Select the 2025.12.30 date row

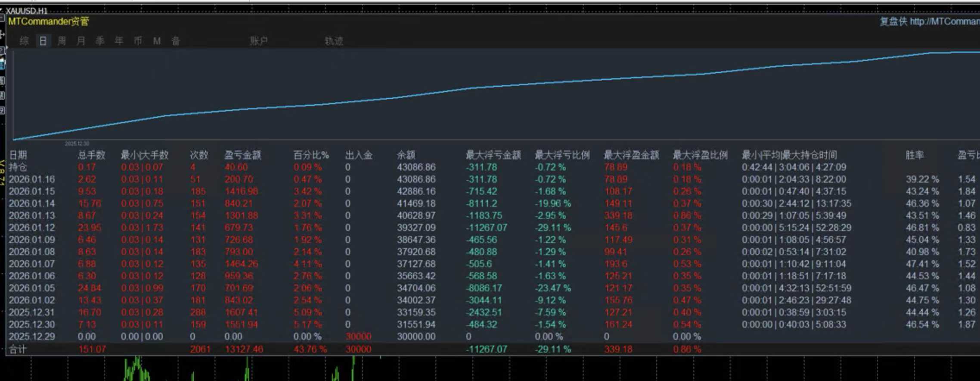click(x=32, y=324)
